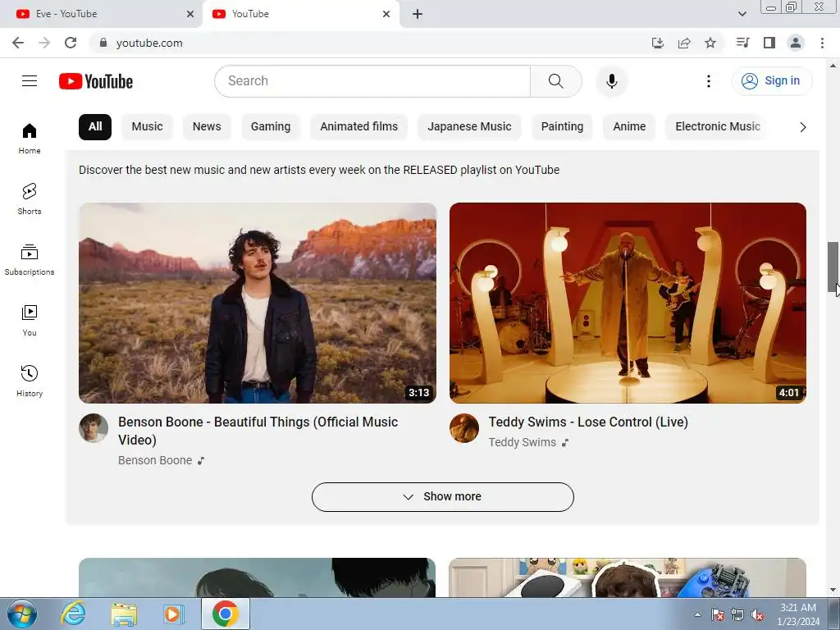The image size is (840, 630).
Task: Click Benson Boone Beautiful Things title
Action: pos(258,431)
